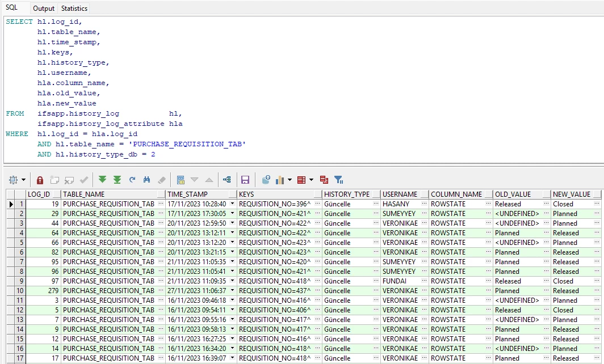Click the blue tree-diagram toolbar icon
Image resolution: width=604 pixels, height=364 pixels.
point(227,180)
